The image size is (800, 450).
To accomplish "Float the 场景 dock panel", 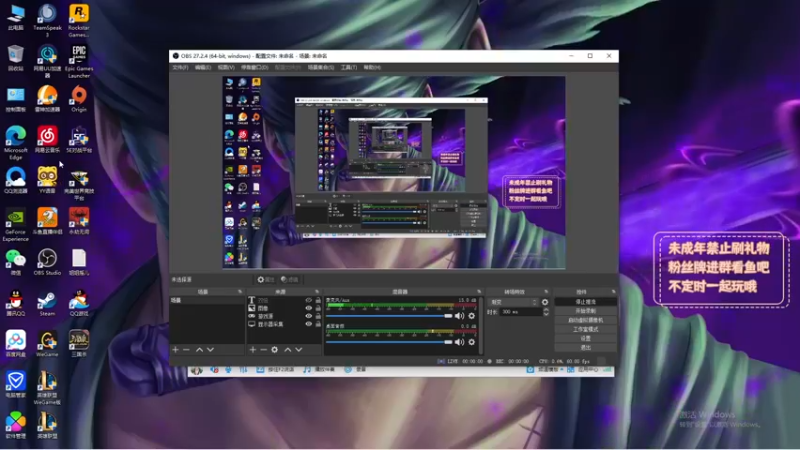I will (240, 292).
